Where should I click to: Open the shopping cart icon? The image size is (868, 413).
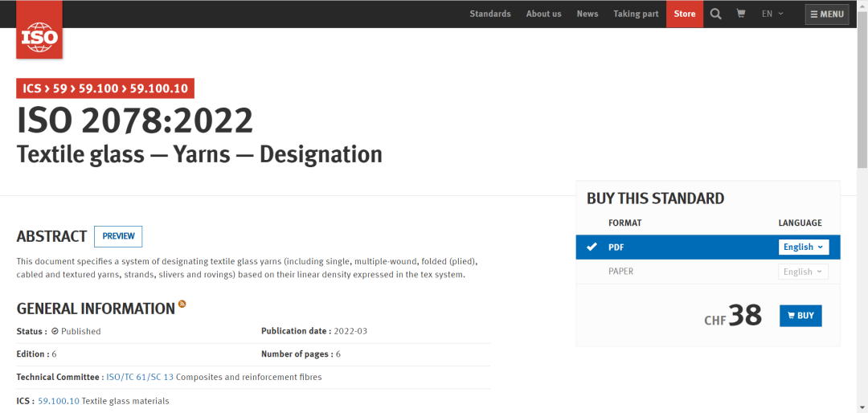pos(740,14)
